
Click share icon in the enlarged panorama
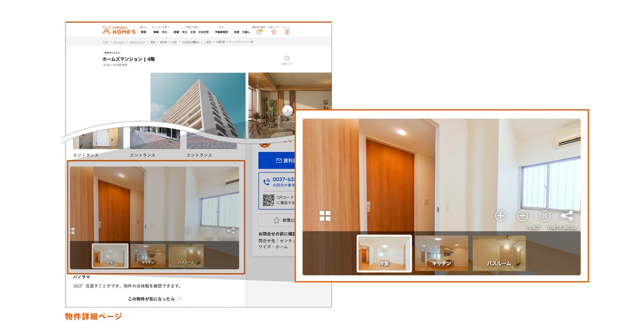coord(567,216)
